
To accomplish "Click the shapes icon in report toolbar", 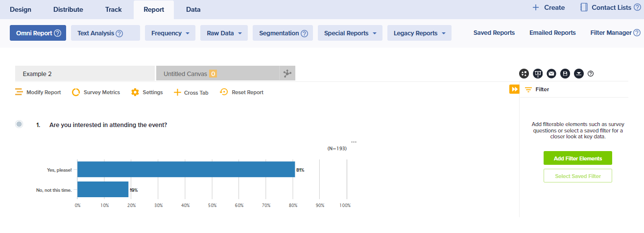I will (x=524, y=74).
